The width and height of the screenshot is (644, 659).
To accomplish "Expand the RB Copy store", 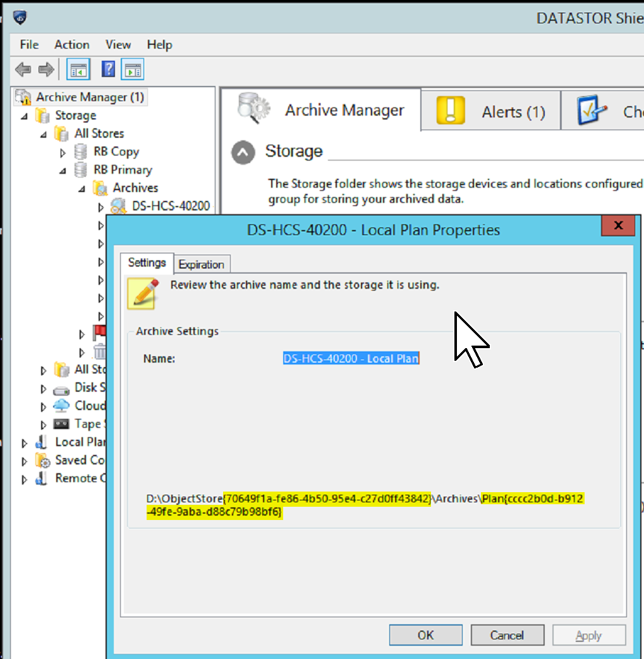I will click(63, 152).
